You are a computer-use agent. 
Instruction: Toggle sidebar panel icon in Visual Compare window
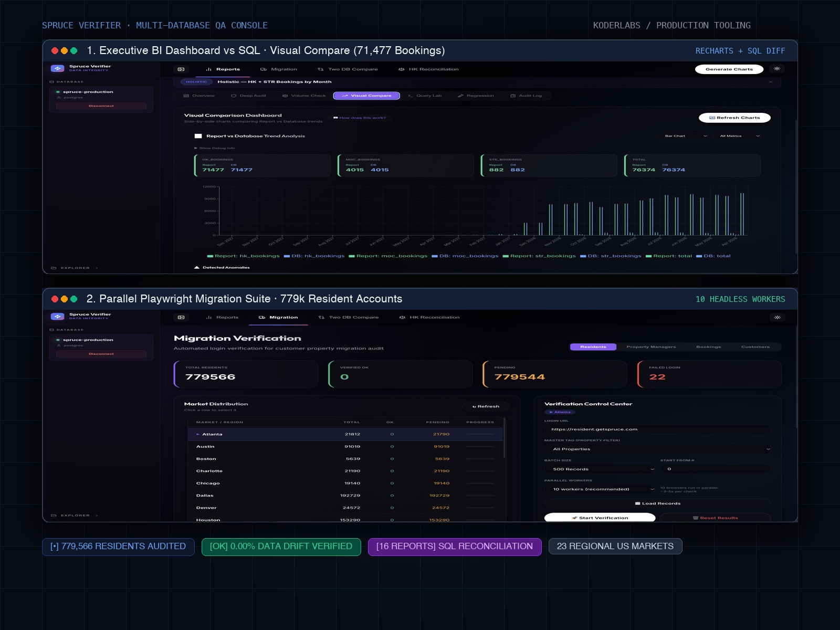(x=181, y=69)
